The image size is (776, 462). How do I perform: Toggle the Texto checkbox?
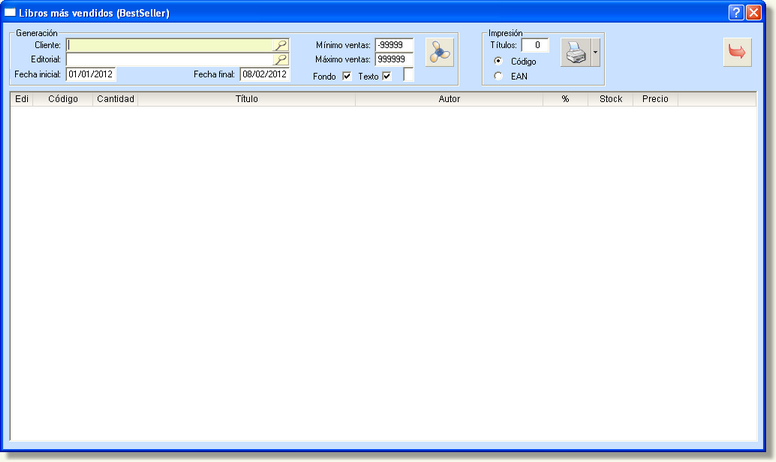387,76
